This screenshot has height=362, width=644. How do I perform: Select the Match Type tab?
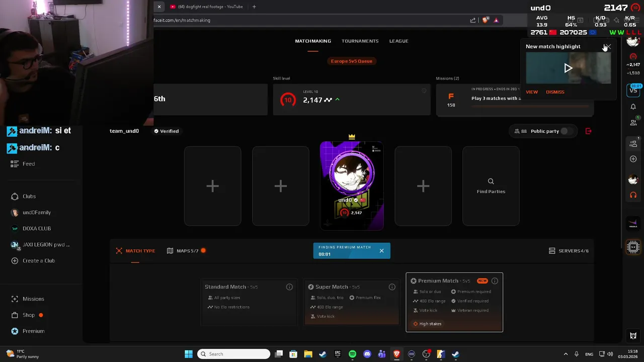coord(135,251)
